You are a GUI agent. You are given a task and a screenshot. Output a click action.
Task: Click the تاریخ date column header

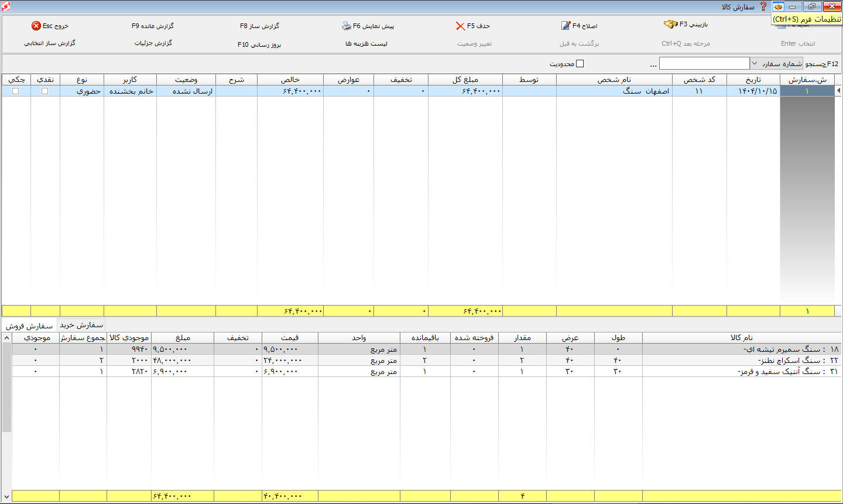[753, 80]
